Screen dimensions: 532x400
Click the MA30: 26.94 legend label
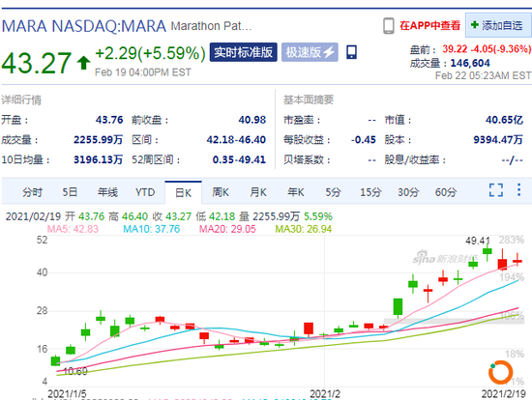pyautogui.click(x=304, y=229)
